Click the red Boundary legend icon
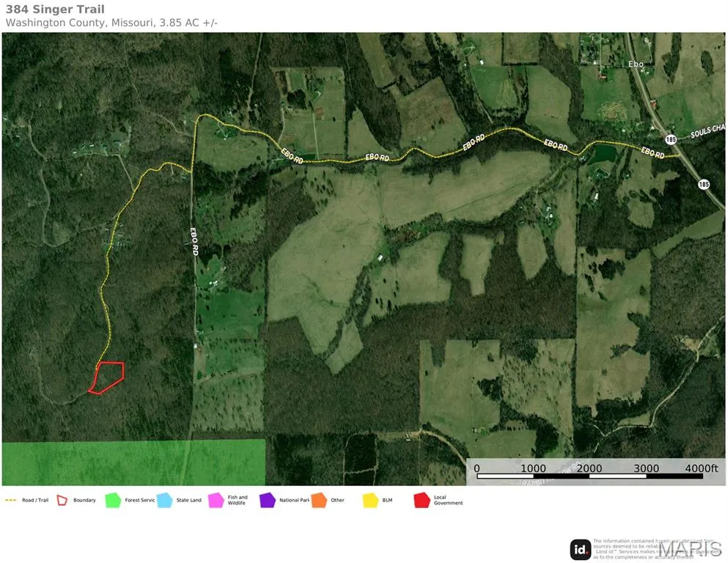728x563 pixels. click(62, 500)
